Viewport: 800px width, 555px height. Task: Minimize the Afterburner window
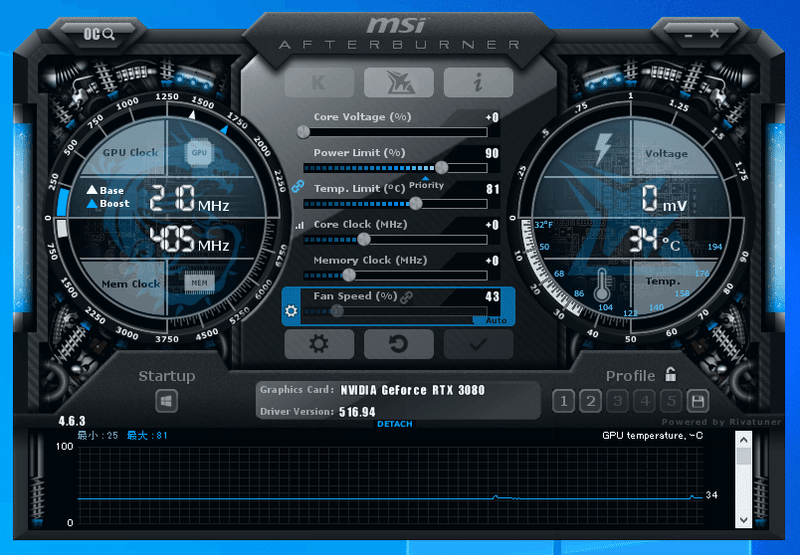pos(688,35)
